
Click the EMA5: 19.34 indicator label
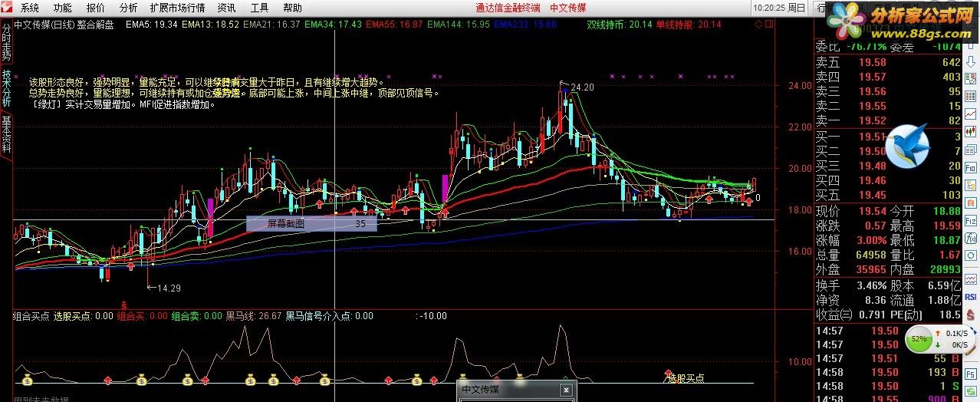[152, 25]
